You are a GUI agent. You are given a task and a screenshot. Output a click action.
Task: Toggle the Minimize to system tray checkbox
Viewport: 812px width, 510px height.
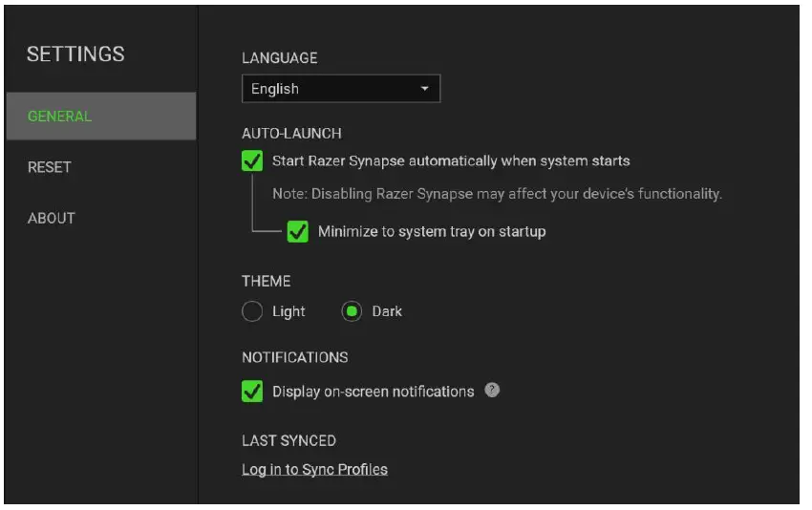[298, 231]
